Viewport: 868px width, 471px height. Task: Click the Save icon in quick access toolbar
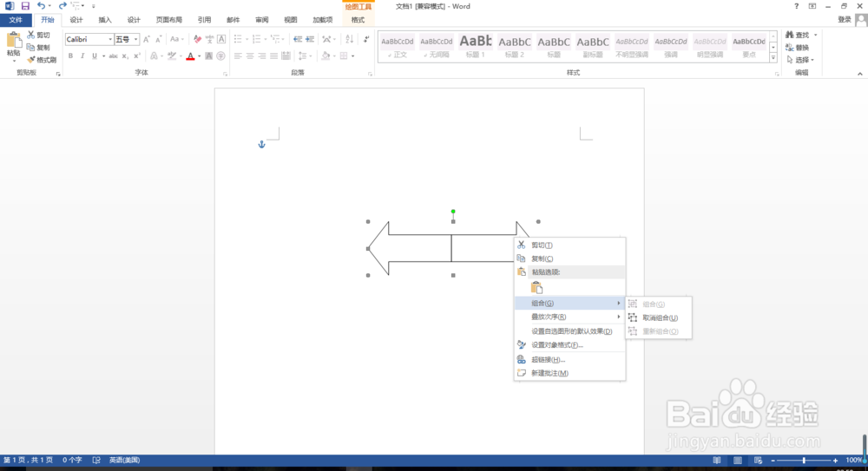coord(25,6)
